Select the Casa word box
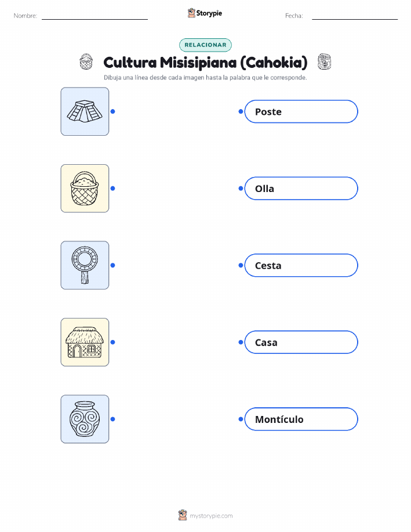Screen dimensions: 411x532 tap(301, 342)
